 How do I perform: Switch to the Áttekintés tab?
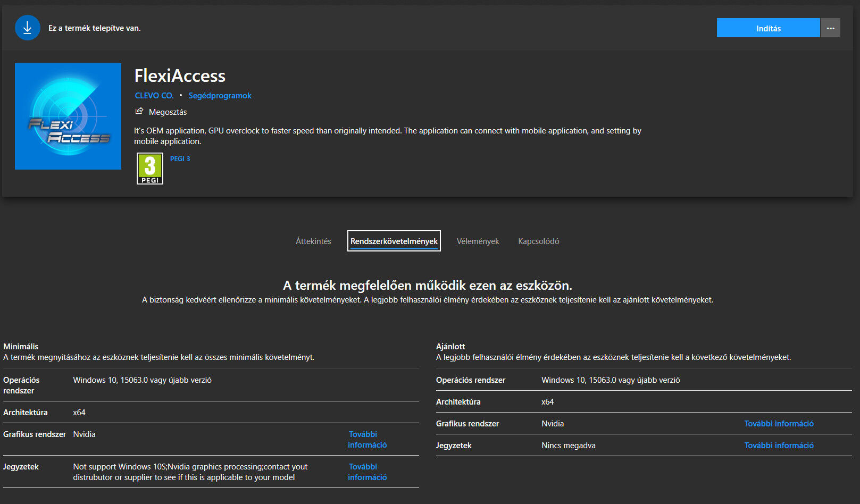[313, 241]
